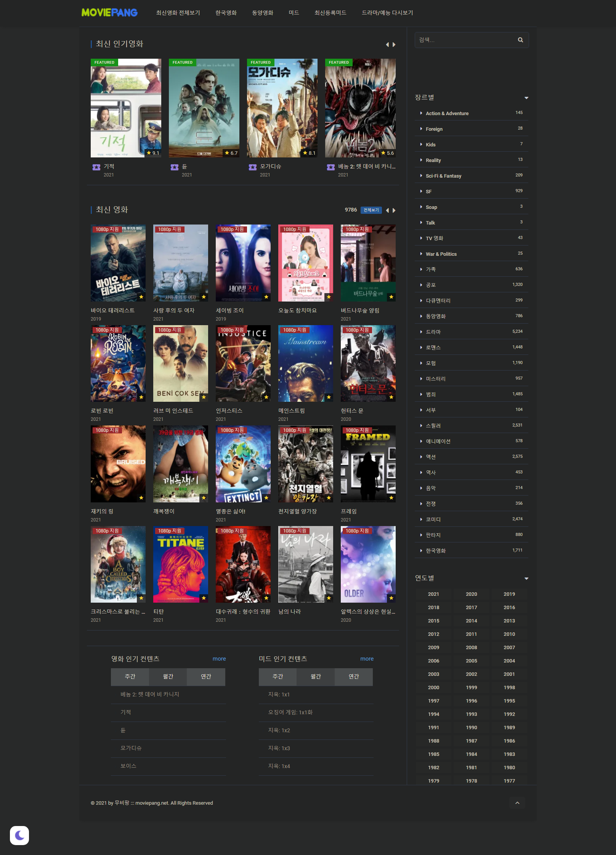Open 최신영화 전체보기 menu
The image size is (616, 855).
[x=178, y=13]
